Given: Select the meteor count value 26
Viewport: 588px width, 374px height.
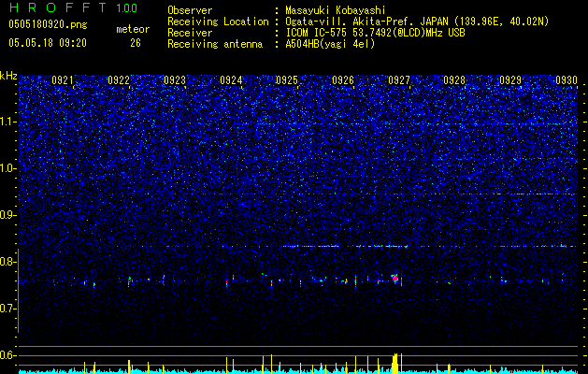Looking at the screenshot, I should pos(136,43).
